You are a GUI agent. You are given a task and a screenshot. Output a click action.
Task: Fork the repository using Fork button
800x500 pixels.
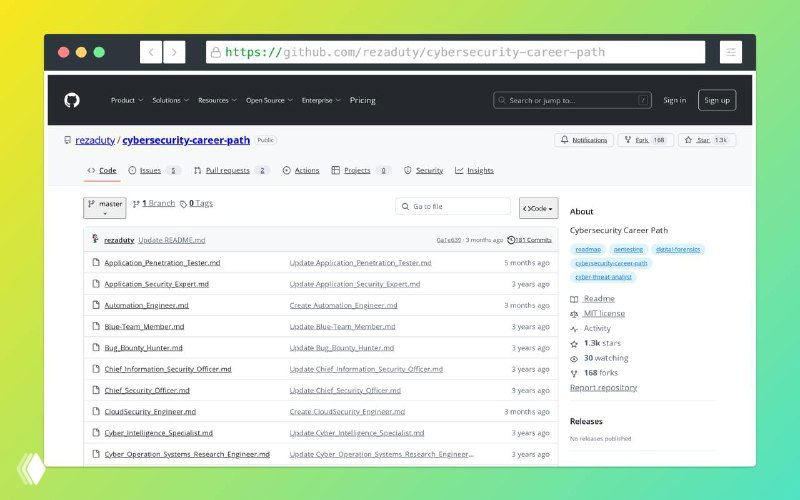point(645,140)
